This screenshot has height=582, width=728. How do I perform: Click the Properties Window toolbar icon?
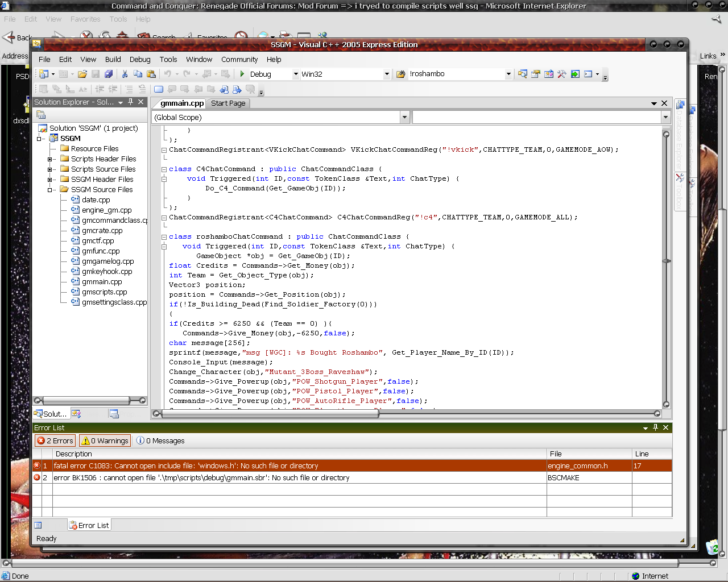point(536,74)
